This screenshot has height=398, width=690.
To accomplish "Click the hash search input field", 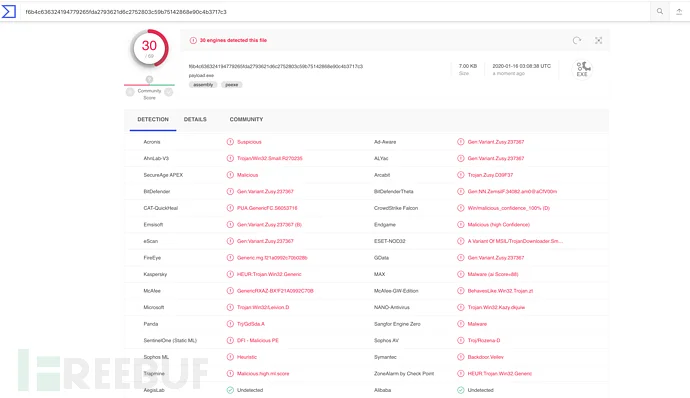I will click(x=334, y=12).
